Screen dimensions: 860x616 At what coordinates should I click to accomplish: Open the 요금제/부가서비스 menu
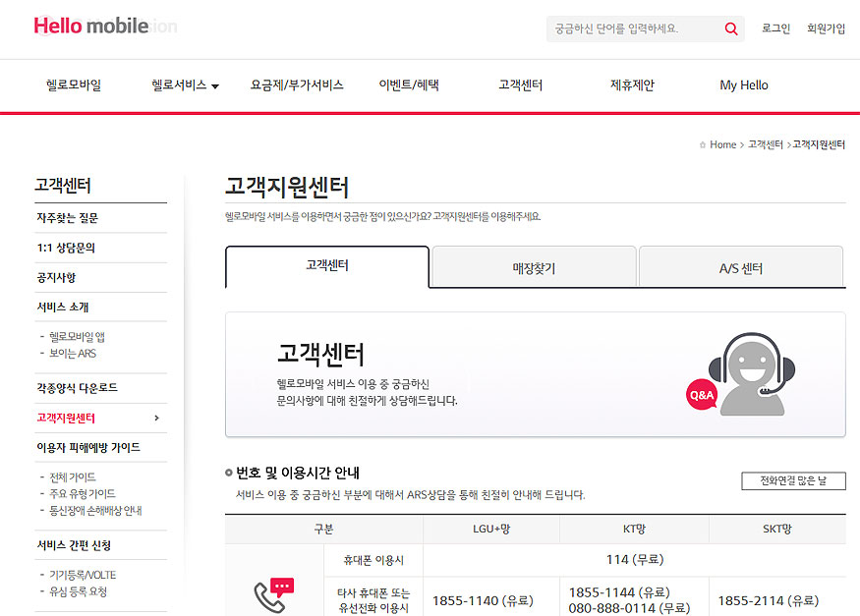pyautogui.click(x=297, y=85)
